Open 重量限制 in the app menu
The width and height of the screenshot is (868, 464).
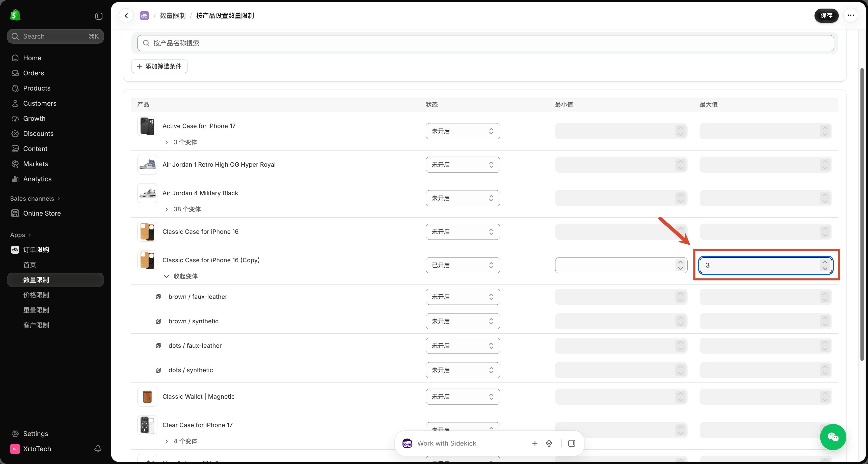(x=36, y=310)
